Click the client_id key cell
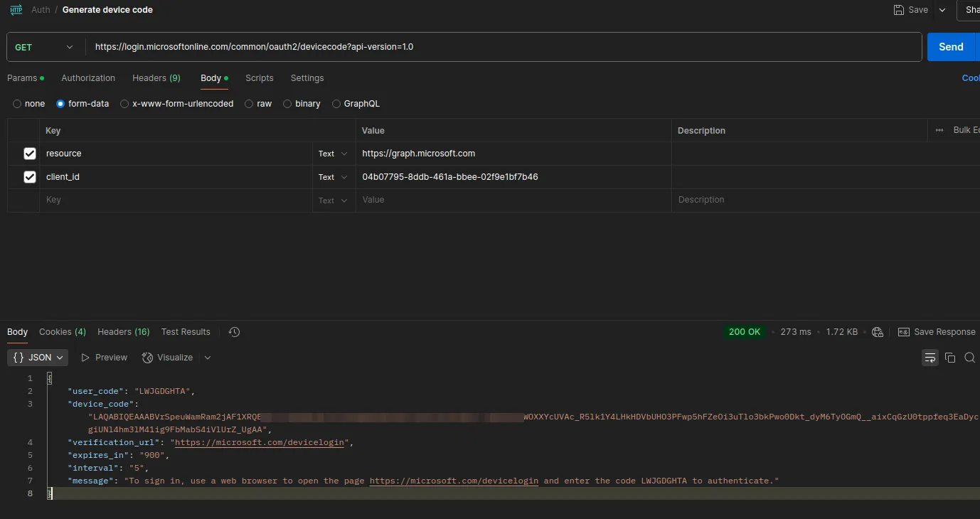This screenshot has width=980, height=519. [x=176, y=177]
